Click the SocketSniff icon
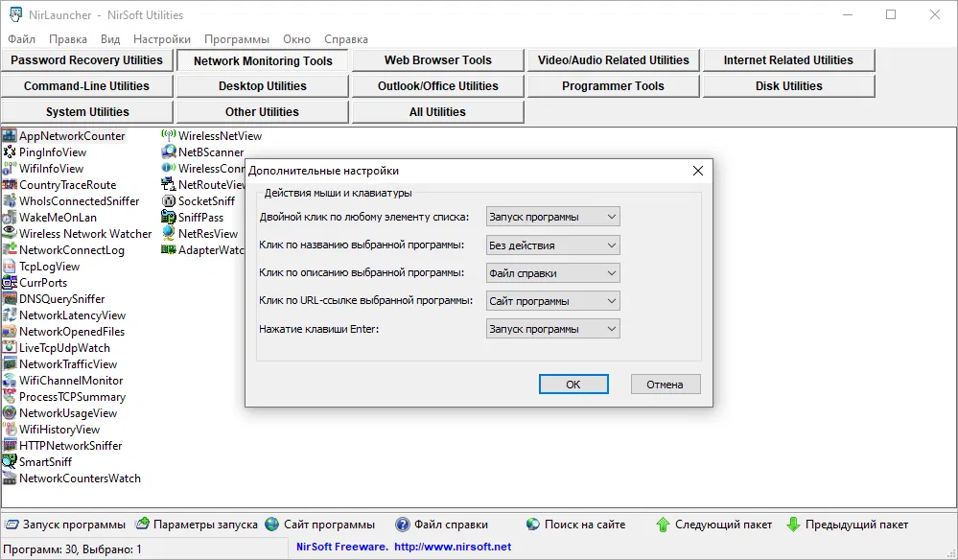958x560 pixels. point(169,201)
